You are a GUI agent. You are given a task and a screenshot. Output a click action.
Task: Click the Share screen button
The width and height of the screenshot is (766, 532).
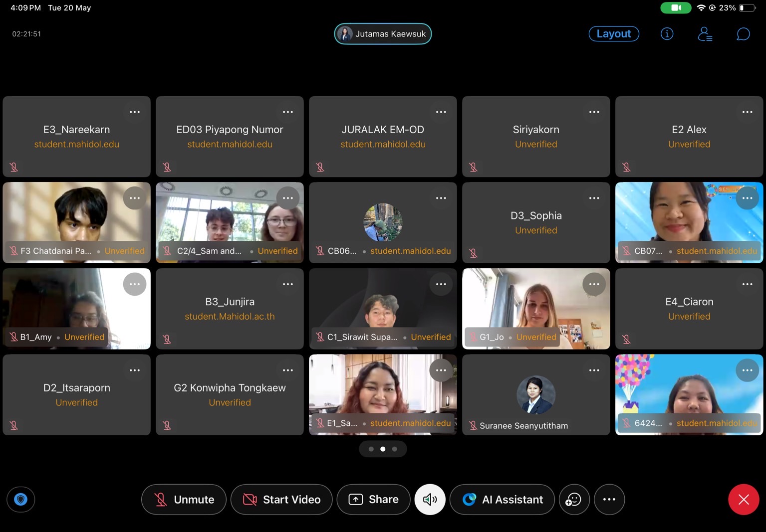(x=373, y=499)
